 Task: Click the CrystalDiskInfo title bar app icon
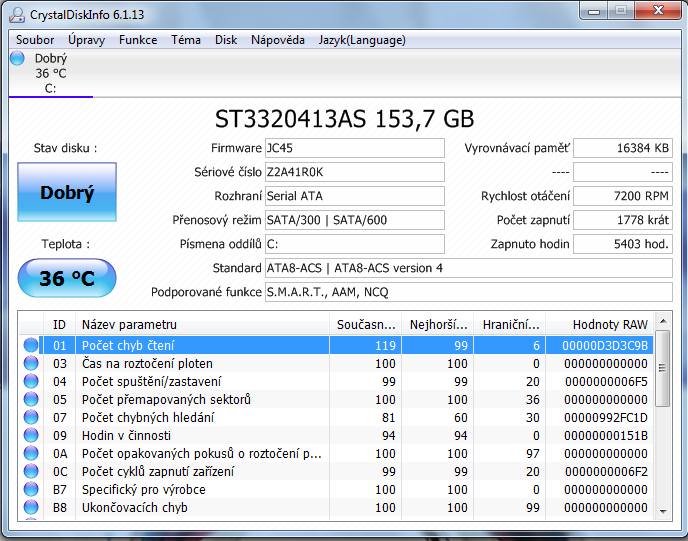(17, 14)
